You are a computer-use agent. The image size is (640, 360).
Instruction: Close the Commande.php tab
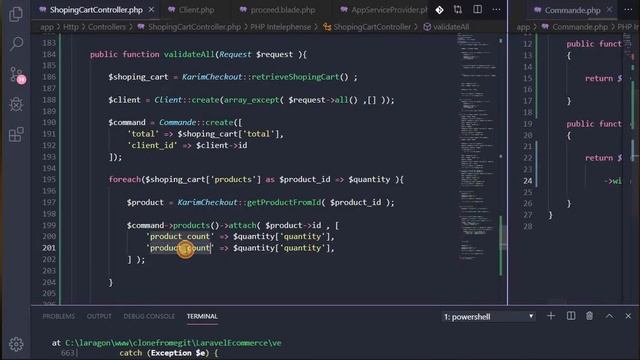(609, 9)
